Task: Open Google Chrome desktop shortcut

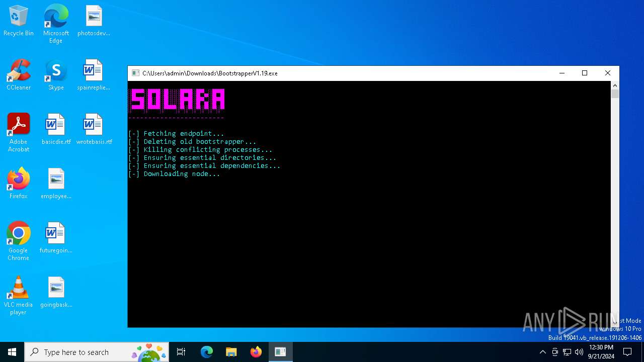Action: point(19,241)
